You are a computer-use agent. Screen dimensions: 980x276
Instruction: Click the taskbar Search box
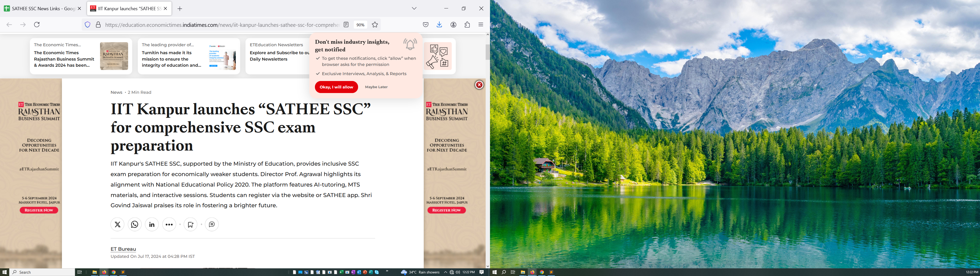[x=42, y=272]
